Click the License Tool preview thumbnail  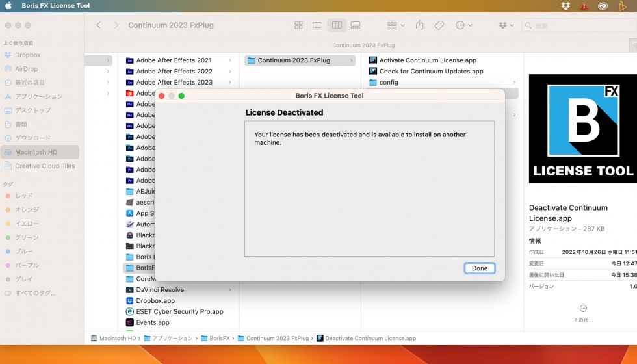coord(582,129)
